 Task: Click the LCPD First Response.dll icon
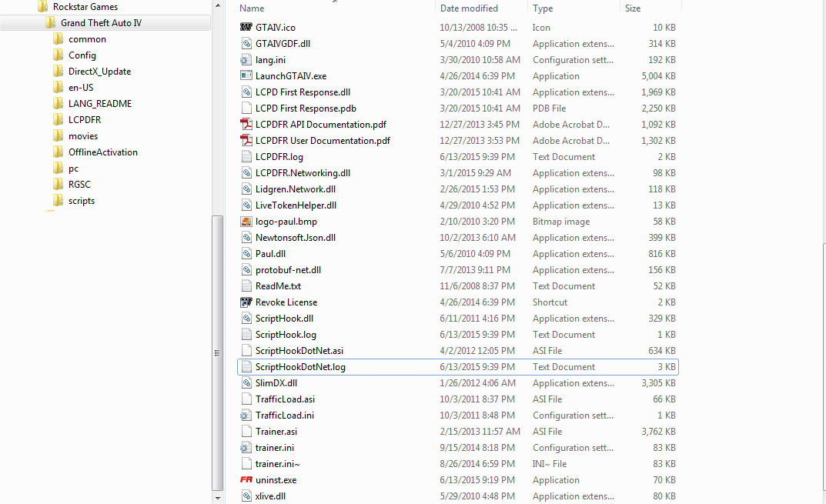point(246,92)
